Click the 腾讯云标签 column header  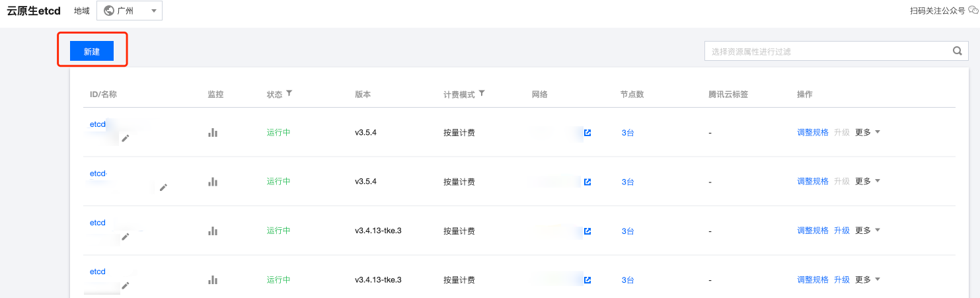(x=728, y=94)
